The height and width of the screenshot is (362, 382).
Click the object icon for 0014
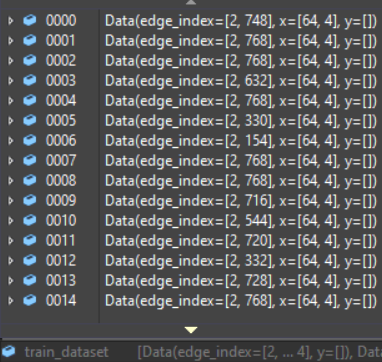coord(30,301)
